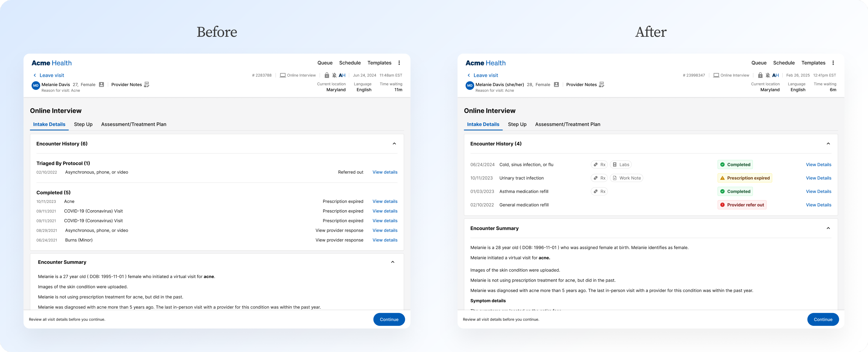Click the lock icon next to # 2283788

pyautogui.click(x=327, y=75)
